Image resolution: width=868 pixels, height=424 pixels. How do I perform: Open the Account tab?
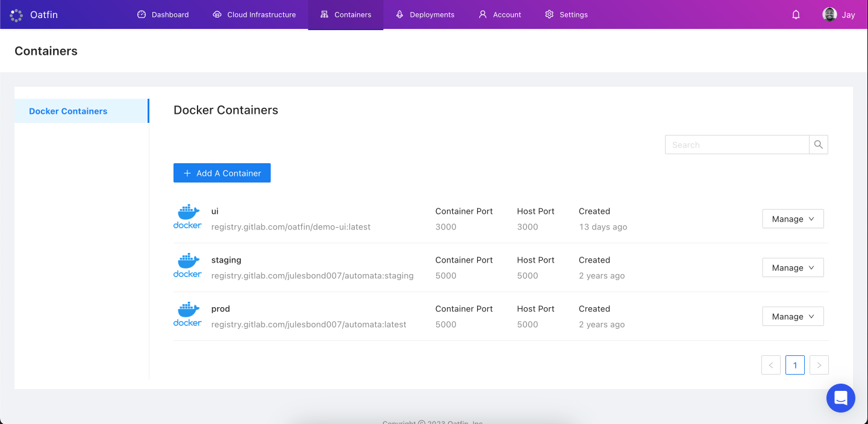[500, 14]
